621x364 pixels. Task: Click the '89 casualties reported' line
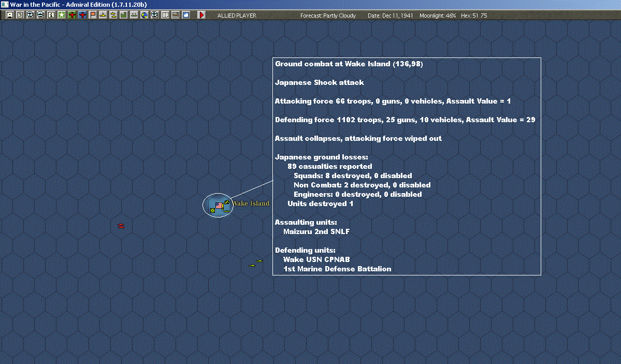[330, 166]
